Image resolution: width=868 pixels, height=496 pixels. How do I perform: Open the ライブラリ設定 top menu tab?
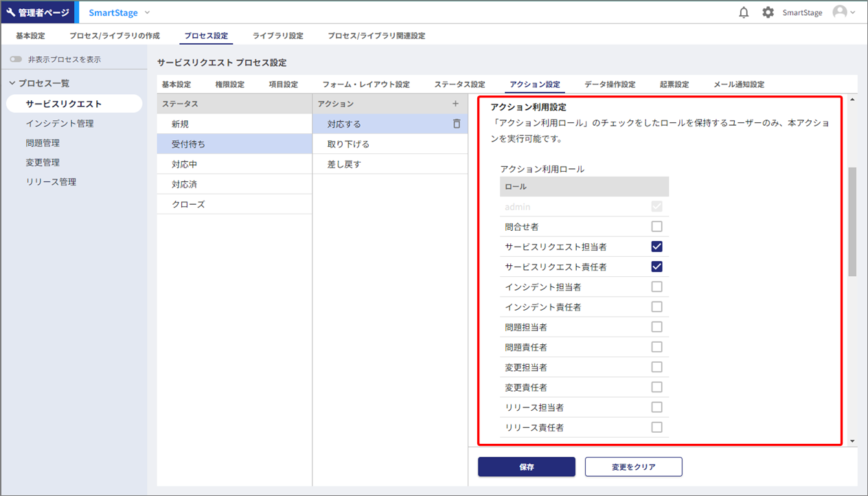point(277,36)
